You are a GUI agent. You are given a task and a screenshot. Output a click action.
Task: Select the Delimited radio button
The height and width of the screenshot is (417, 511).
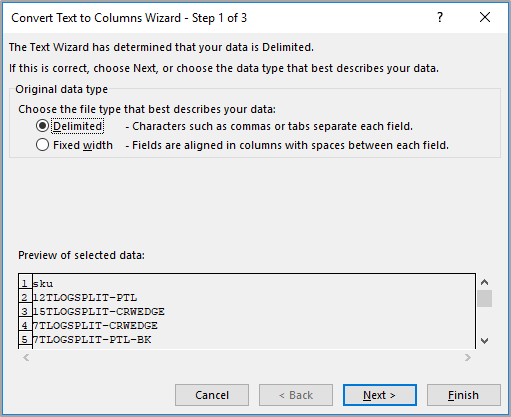pos(42,126)
